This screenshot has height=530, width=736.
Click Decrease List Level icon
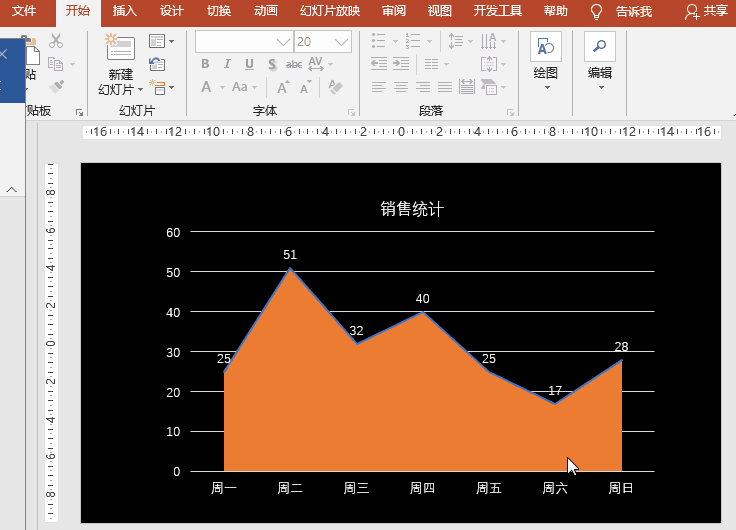click(379, 64)
